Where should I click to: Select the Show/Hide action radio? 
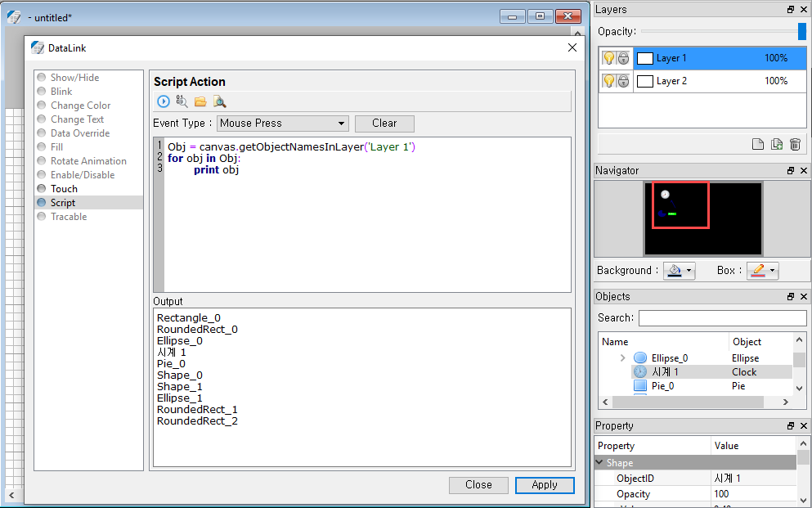(x=42, y=77)
